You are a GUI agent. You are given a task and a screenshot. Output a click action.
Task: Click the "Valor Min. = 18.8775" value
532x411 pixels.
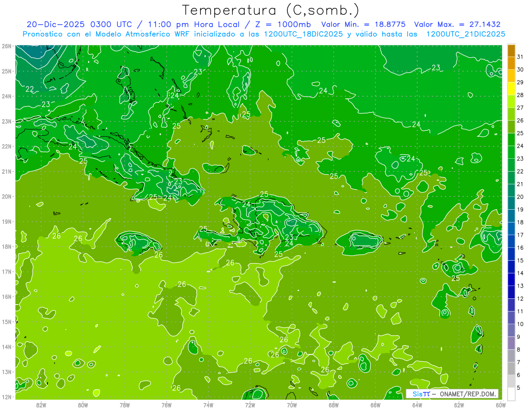(x=363, y=24)
